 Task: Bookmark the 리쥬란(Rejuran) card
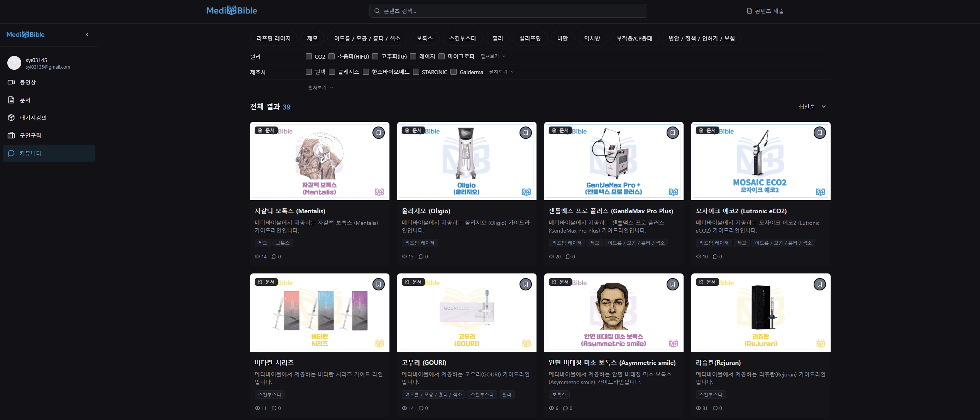tap(819, 284)
